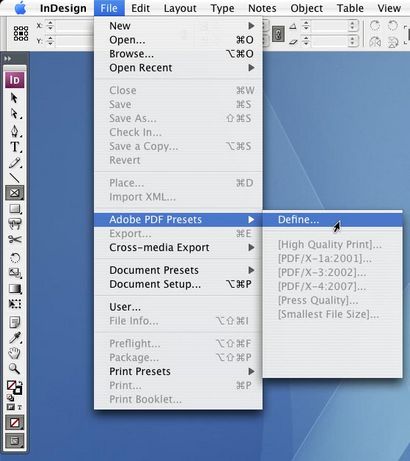Select the Hand tool

tap(14, 353)
